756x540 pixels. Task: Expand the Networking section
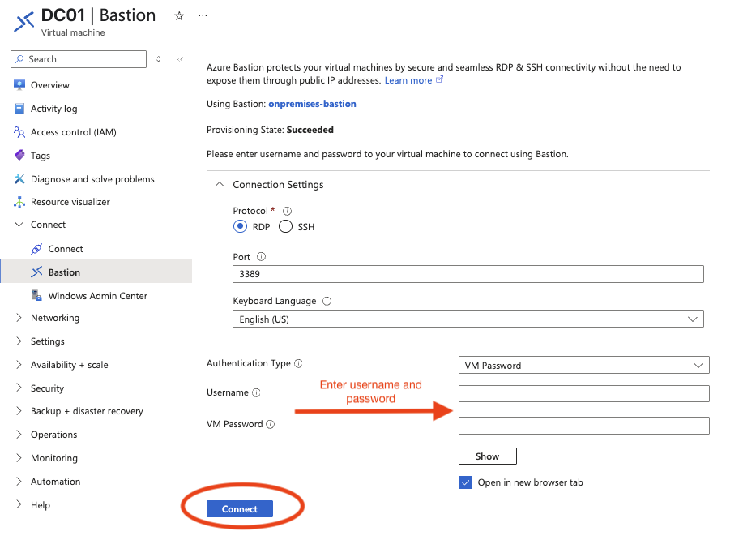point(19,317)
